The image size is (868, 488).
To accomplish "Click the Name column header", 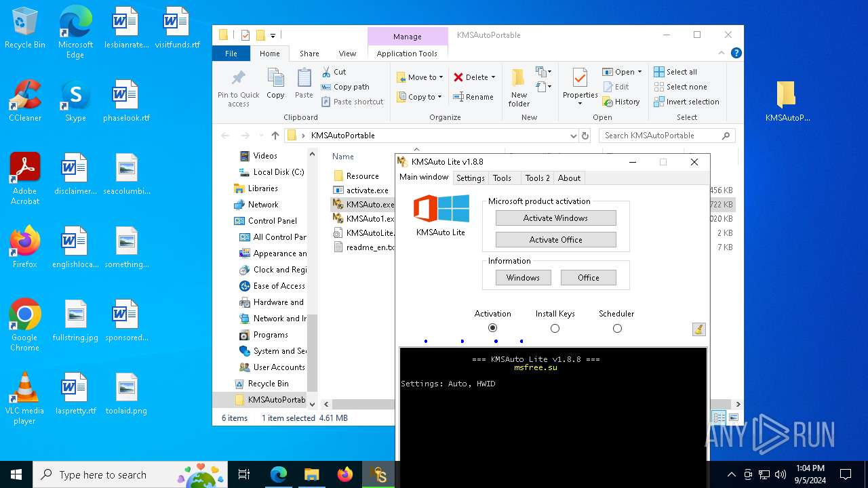I will point(343,157).
